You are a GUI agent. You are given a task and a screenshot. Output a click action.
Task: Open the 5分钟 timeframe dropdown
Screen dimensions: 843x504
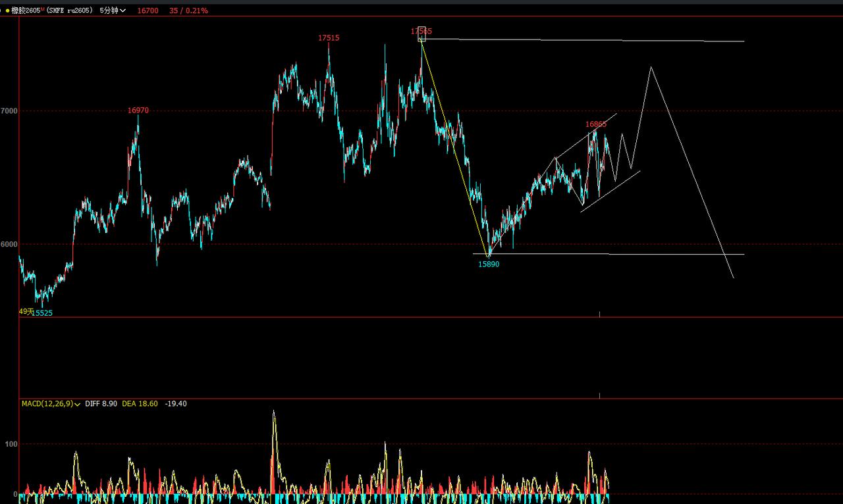113,11
